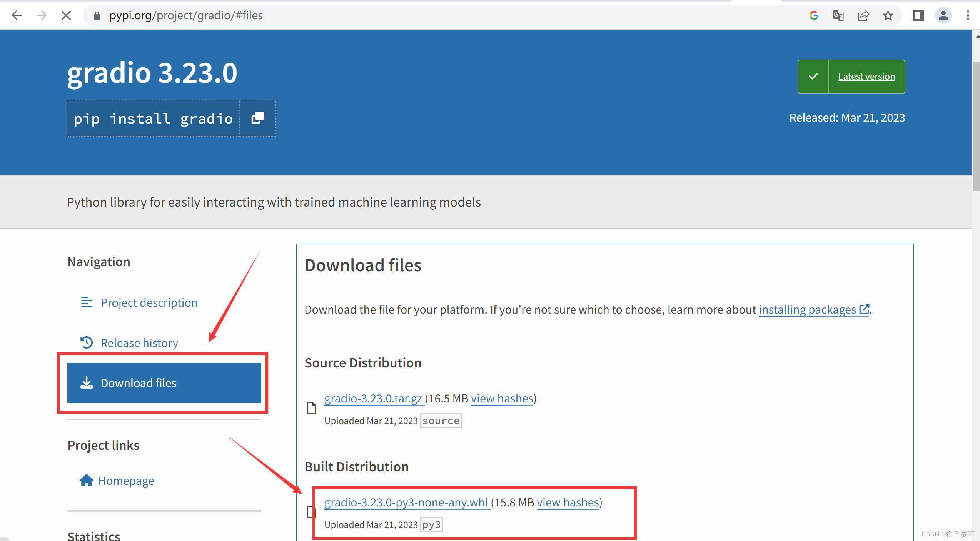Switch to Release history tab
The image size is (980, 541).
139,343
